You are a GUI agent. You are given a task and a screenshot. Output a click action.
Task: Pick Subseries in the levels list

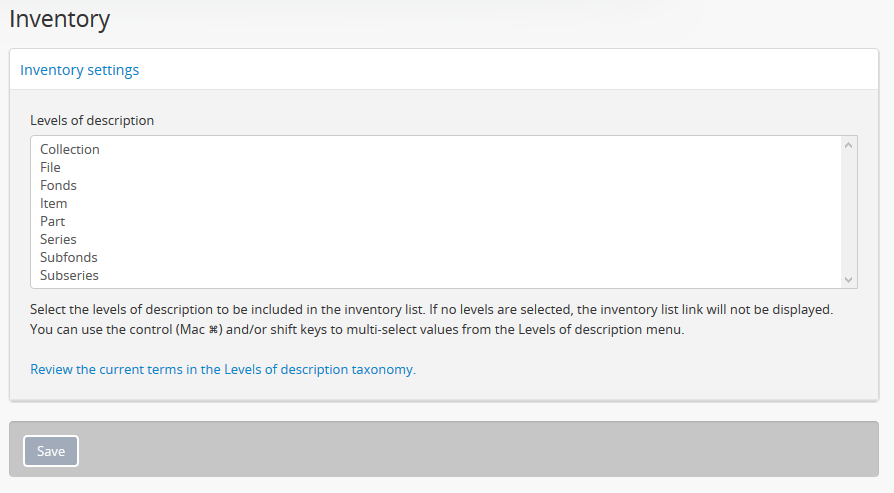[69, 275]
